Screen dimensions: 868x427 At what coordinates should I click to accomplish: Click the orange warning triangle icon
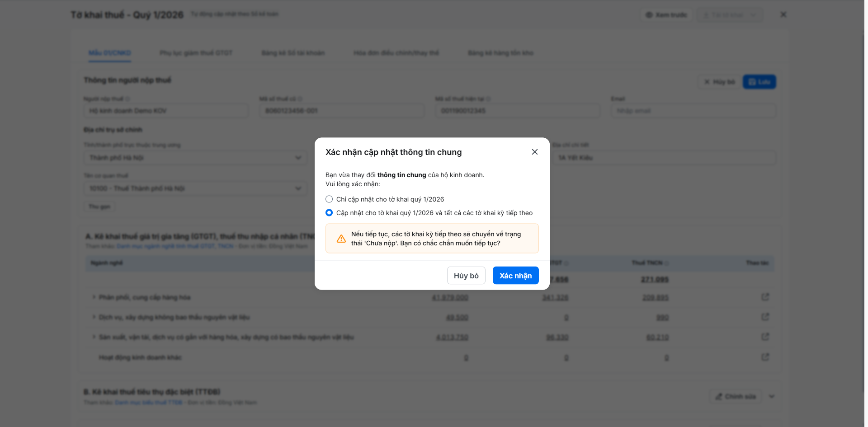[341, 239]
